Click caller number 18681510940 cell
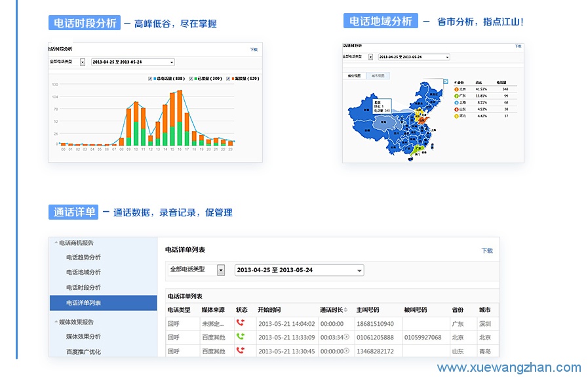 point(376,323)
